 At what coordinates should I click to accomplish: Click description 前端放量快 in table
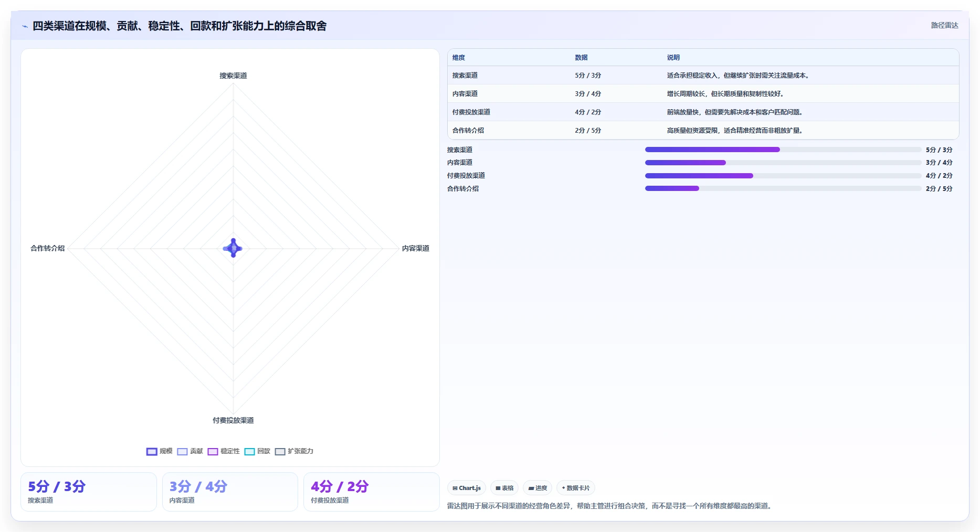pyautogui.click(x=736, y=112)
